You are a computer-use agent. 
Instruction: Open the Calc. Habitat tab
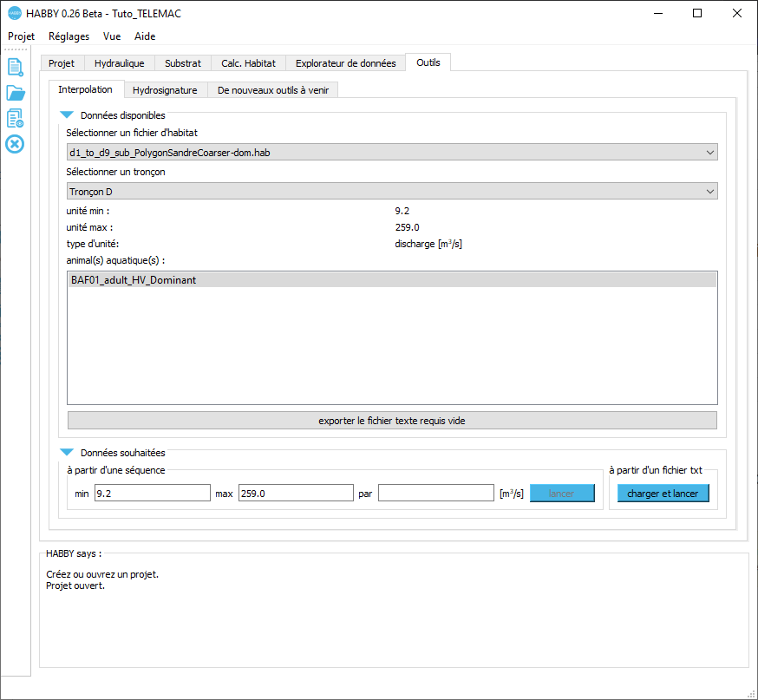pyautogui.click(x=248, y=63)
